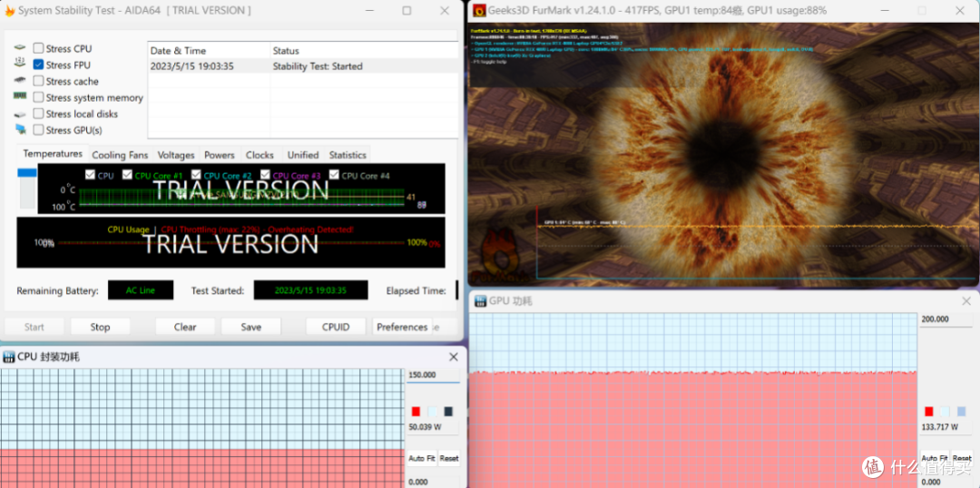Image resolution: width=980 pixels, height=488 pixels.
Task: Click the AC Line battery value
Action: coord(141,290)
